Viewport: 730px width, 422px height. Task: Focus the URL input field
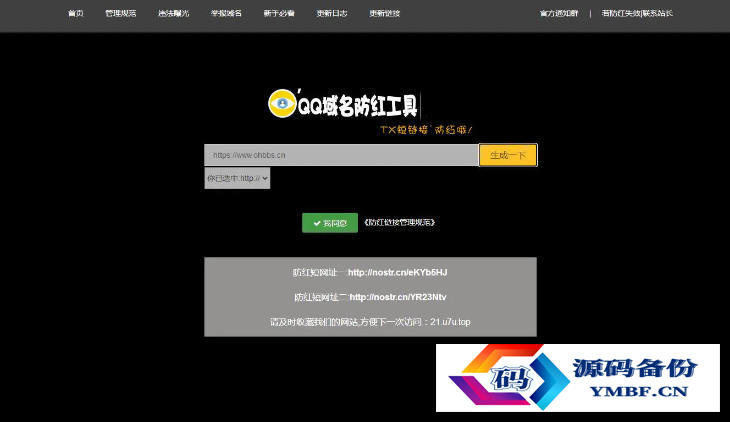341,155
